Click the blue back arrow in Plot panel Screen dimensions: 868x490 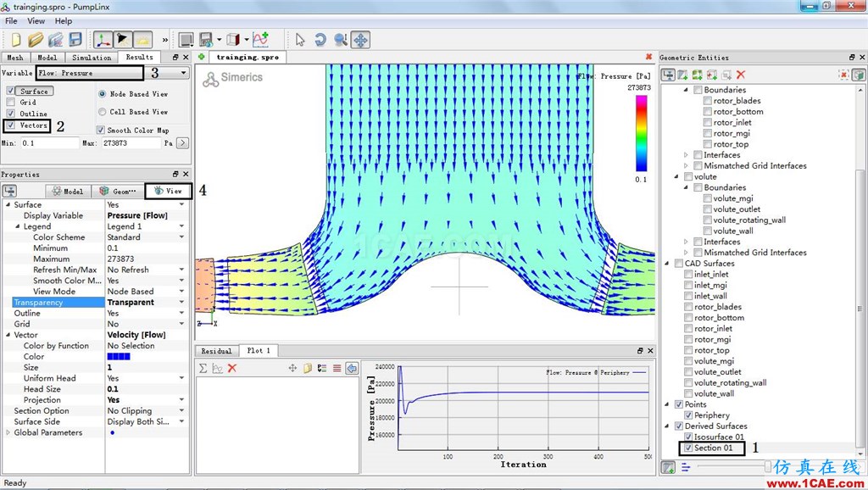tap(352, 368)
